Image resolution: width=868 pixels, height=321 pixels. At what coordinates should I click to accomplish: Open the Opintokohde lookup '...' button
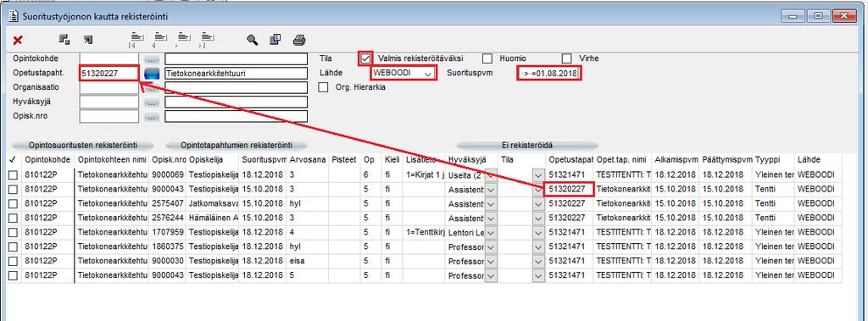152,58
